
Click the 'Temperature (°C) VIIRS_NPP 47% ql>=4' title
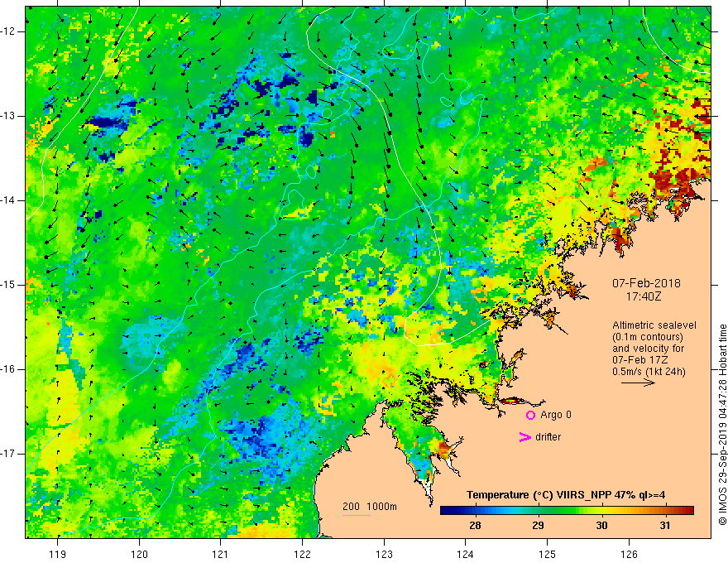pyautogui.click(x=566, y=495)
